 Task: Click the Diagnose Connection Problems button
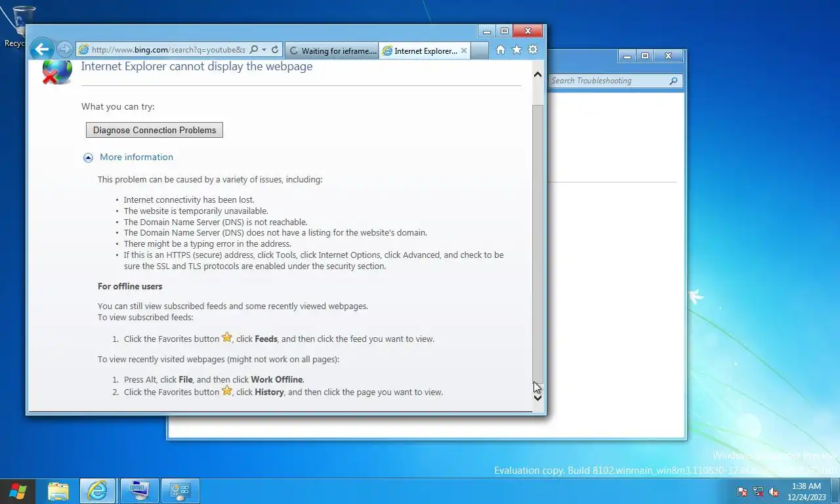tap(154, 130)
